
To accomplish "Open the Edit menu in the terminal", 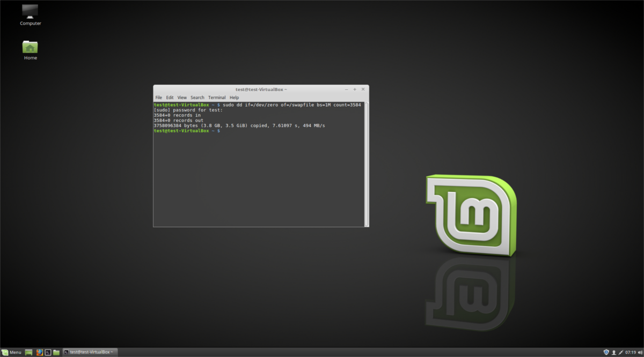I will click(x=170, y=97).
